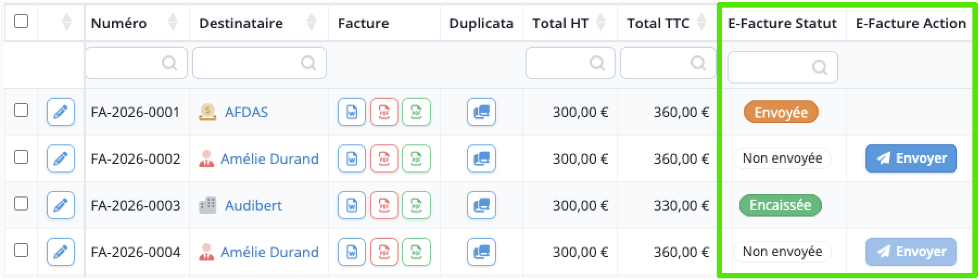Click Duplicata icon for invoice FA-2026-0004
This screenshot has height=280, width=980.
[482, 252]
